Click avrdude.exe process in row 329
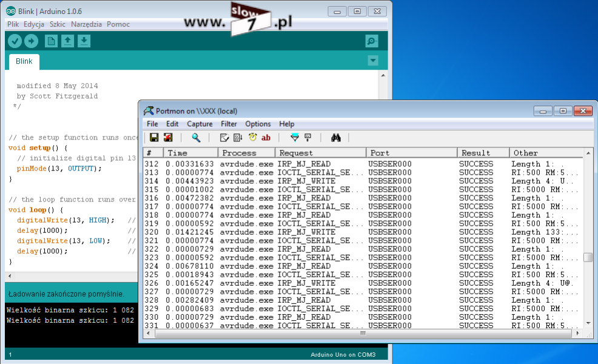Screen dimensions: 598x364 pyautogui.click(x=246, y=309)
